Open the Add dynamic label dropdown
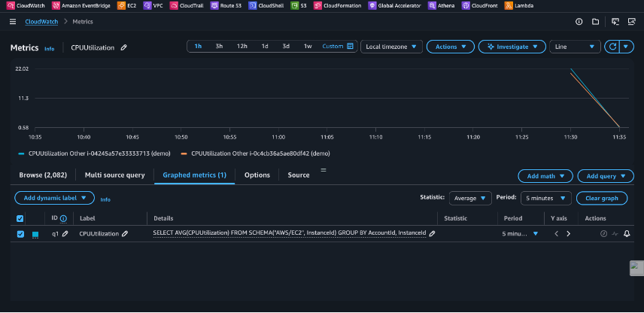 click(x=55, y=198)
